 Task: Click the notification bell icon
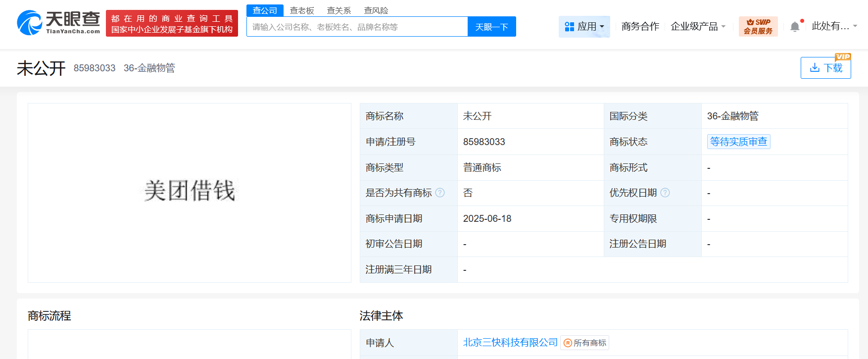794,27
